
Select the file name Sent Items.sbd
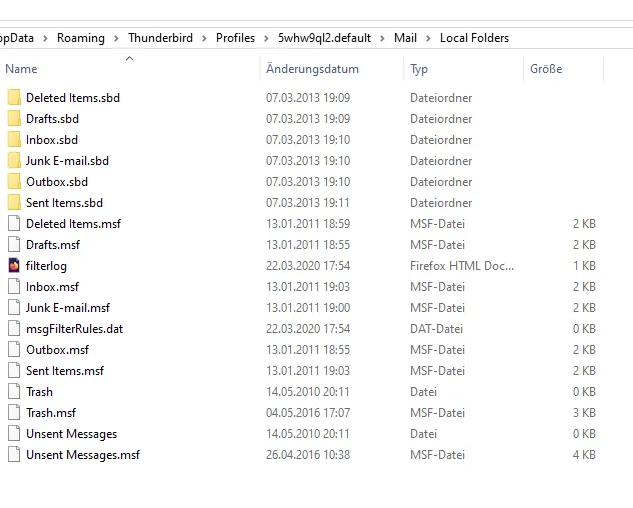65,203
